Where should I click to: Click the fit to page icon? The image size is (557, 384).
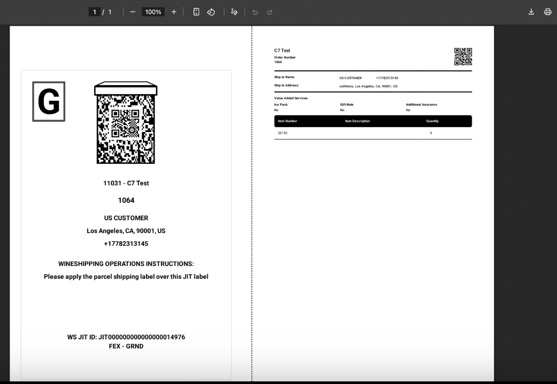(x=196, y=12)
